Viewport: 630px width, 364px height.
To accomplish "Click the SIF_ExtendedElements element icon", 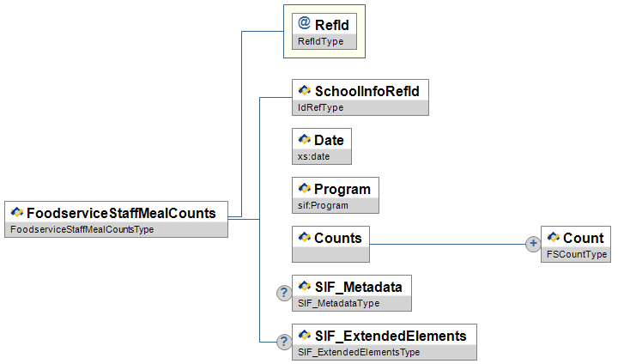I will [304, 335].
